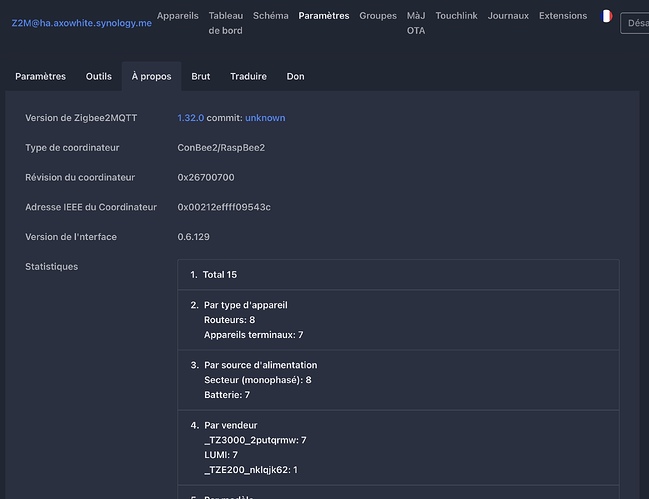Click the Routeurs: 8 entry
This screenshot has width=649, height=499.
point(230,320)
